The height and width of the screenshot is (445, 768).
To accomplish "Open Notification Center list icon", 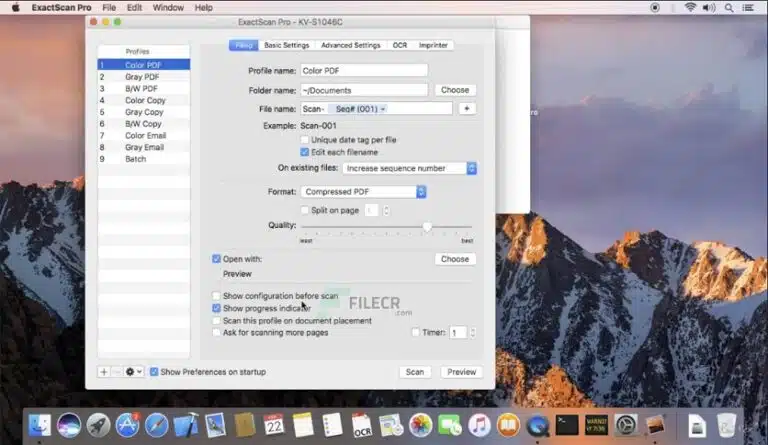I will [x=748, y=7].
